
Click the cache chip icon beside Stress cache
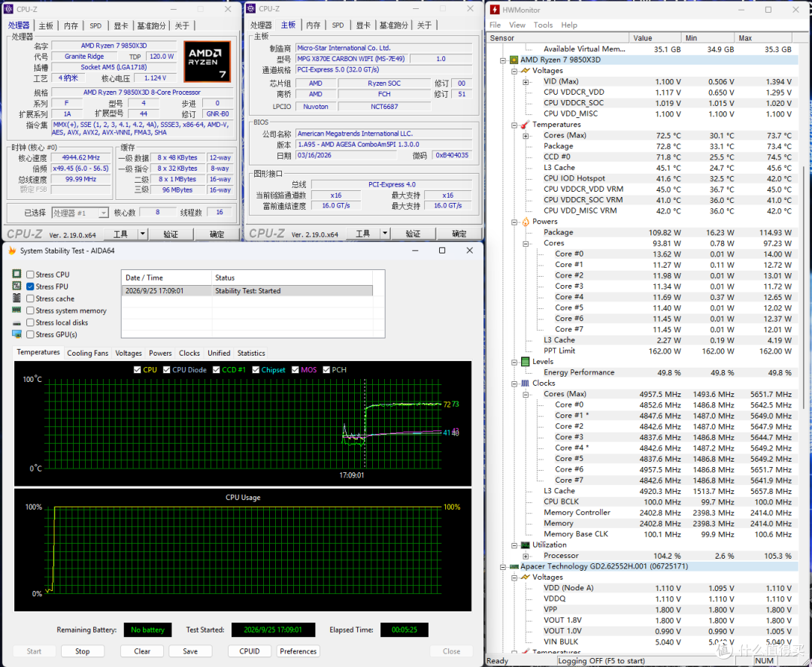pyautogui.click(x=17, y=298)
